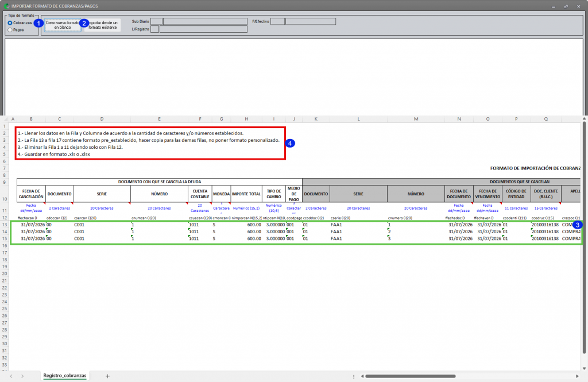Click 'MONEDA' header cell
The width and height of the screenshot is (588, 382).
(221, 194)
